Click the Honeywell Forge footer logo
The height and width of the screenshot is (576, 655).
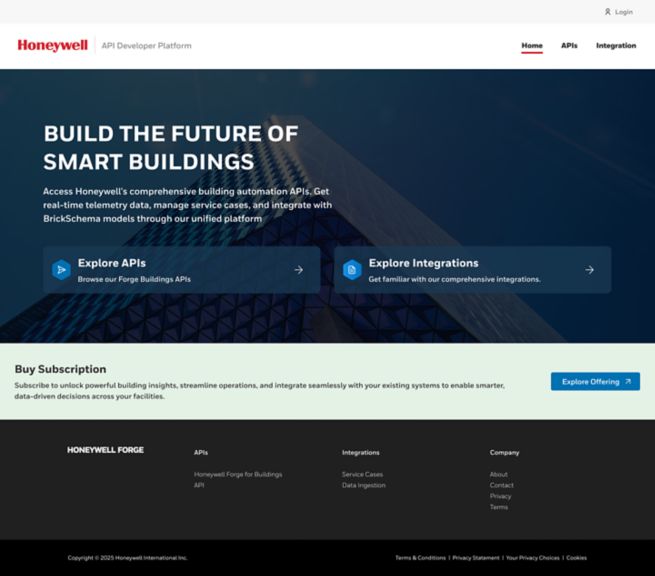[x=105, y=450]
